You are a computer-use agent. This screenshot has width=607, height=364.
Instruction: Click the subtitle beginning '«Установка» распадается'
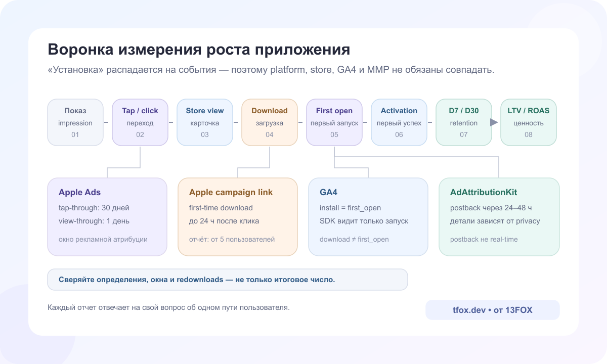click(x=271, y=70)
